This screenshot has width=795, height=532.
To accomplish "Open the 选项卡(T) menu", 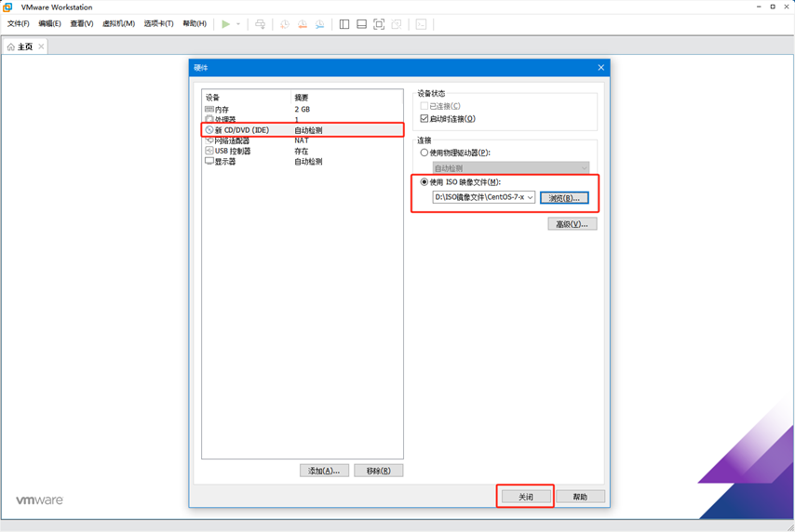I will click(x=158, y=23).
